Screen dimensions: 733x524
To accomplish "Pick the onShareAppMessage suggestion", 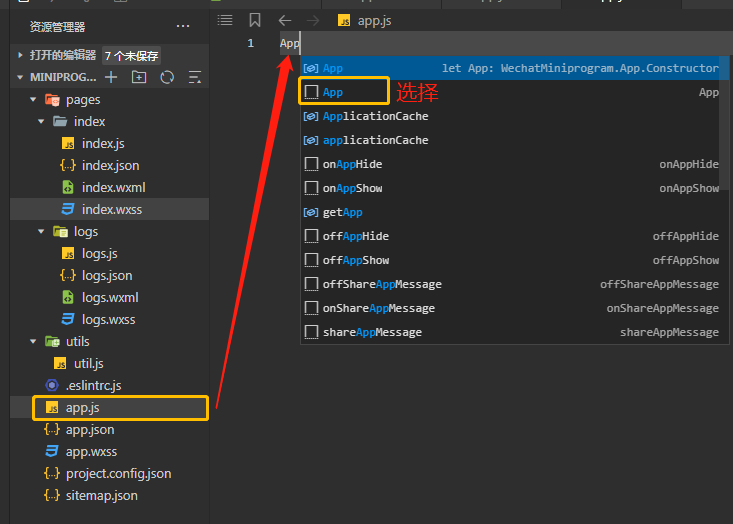I will point(512,309).
